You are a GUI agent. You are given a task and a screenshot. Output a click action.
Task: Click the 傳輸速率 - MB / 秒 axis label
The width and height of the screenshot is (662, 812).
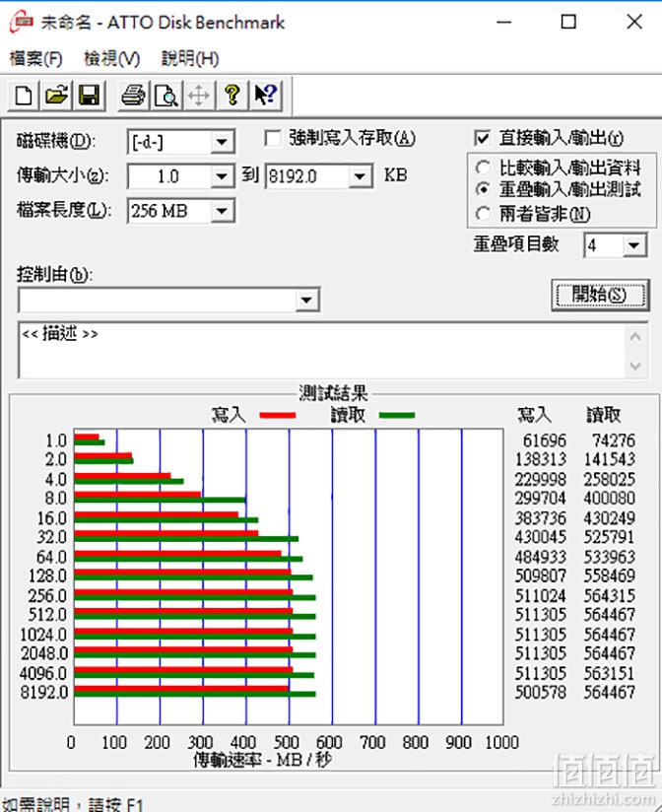coord(262,760)
